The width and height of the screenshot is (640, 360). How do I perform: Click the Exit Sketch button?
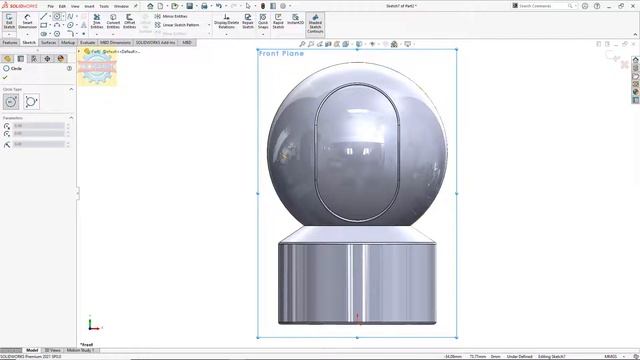pos(9,21)
